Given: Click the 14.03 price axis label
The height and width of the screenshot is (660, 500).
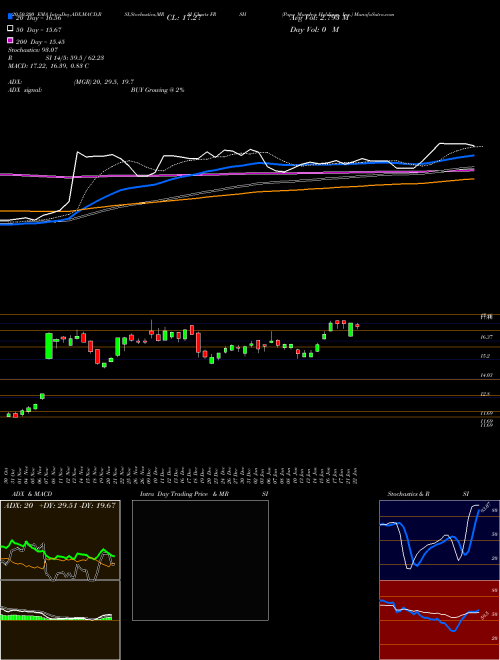Looking at the screenshot, I should [487, 375].
